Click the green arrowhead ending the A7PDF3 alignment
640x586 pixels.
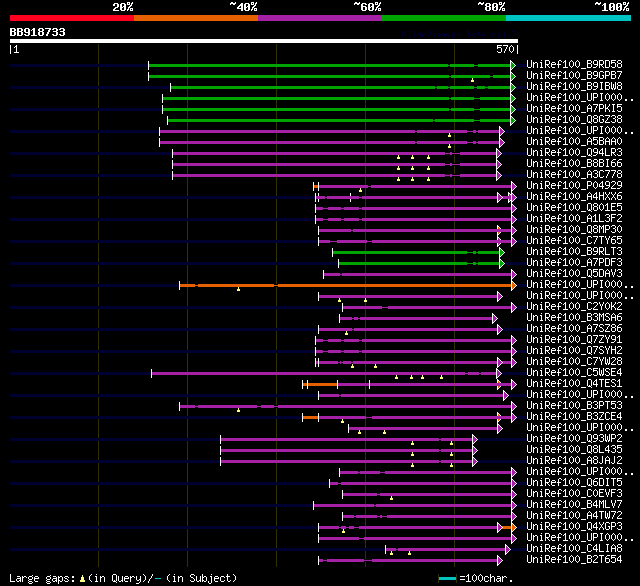(502, 264)
